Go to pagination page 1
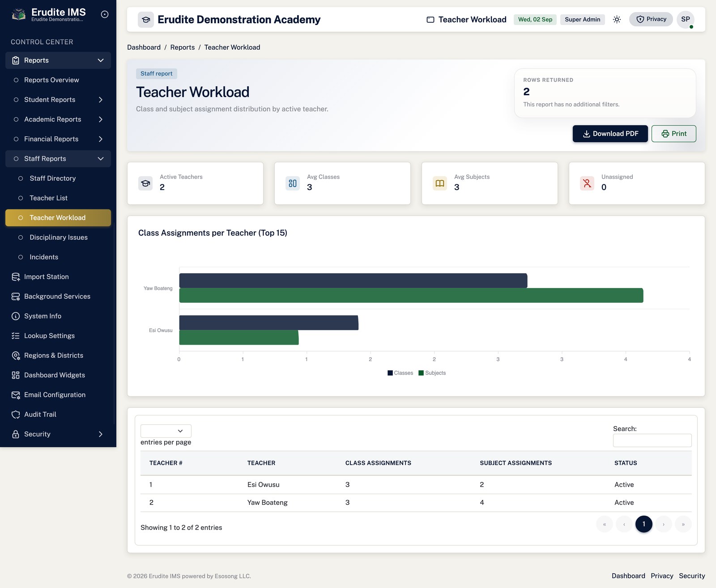Viewport: 716px width, 588px height. point(644,524)
